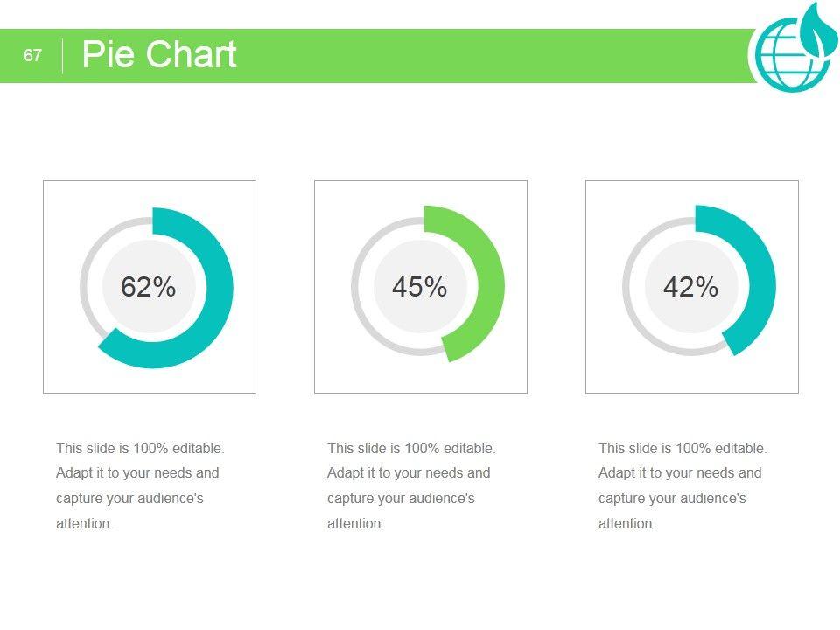Screen dimensions: 840x630
Task: Click the 45% label inside the middle donut
Action: click(x=420, y=287)
